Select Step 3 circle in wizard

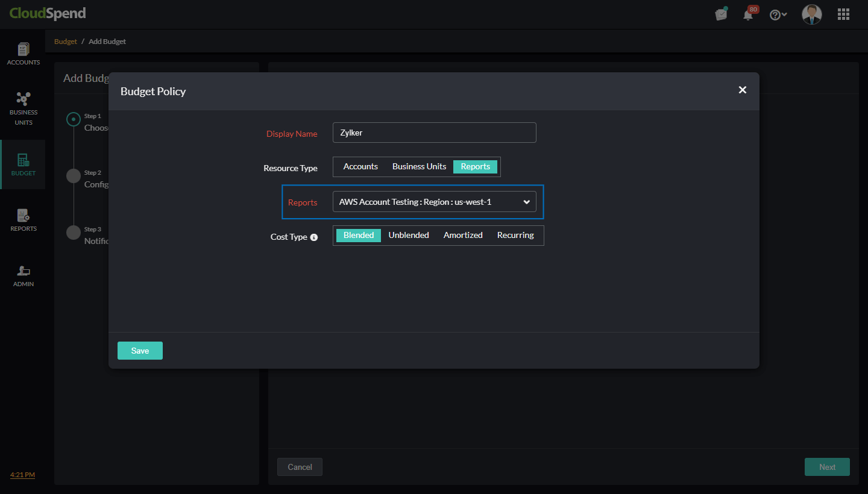click(74, 233)
